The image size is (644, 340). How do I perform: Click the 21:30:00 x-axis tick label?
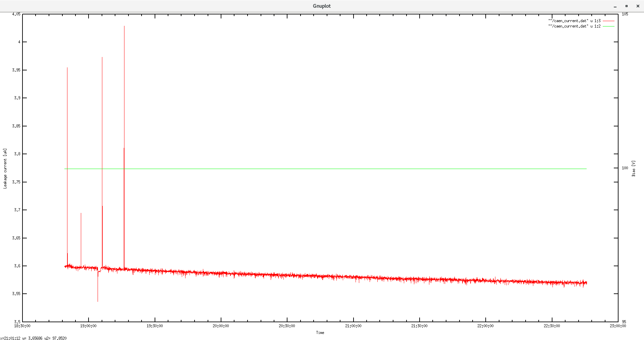[419, 326]
